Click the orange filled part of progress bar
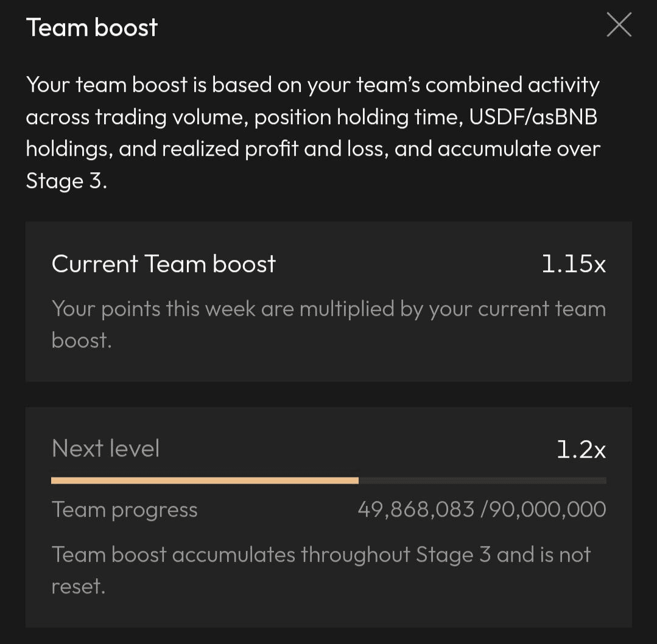This screenshot has width=657, height=644. click(x=205, y=481)
